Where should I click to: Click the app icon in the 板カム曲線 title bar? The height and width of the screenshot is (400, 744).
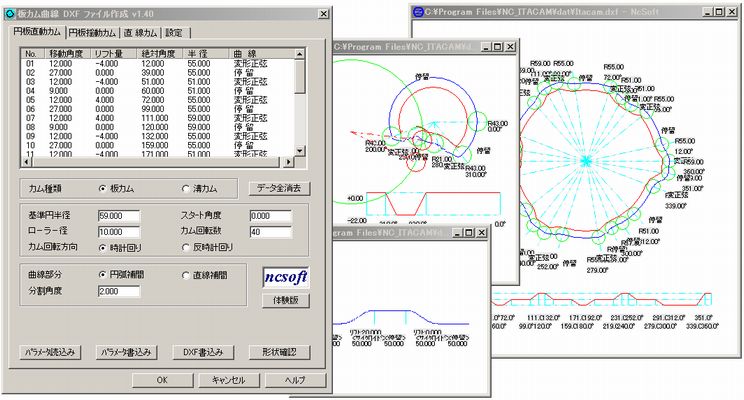(x=9, y=9)
